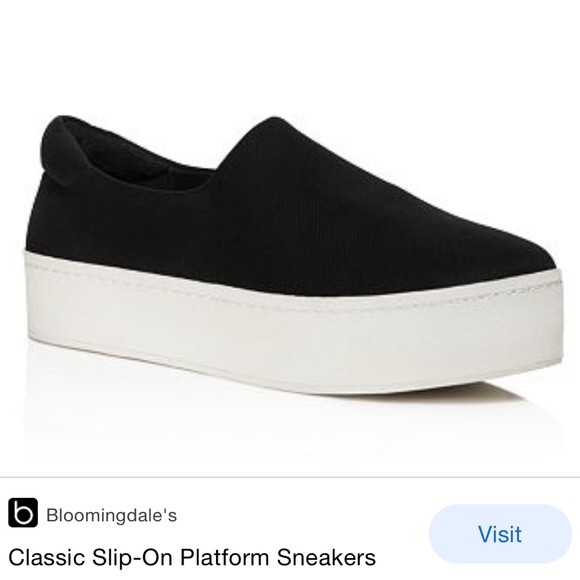
Task: Tap the stitched top edge of the white sole
Action: tap(292, 292)
